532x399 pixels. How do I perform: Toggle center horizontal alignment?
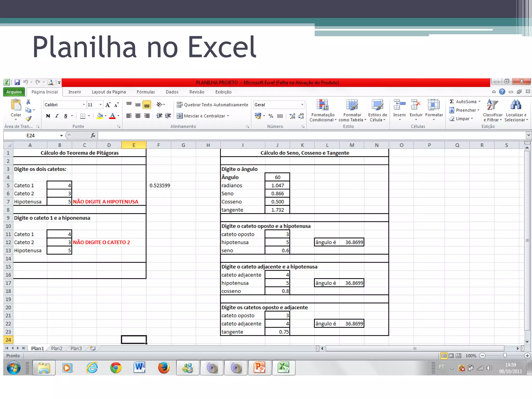point(138,116)
